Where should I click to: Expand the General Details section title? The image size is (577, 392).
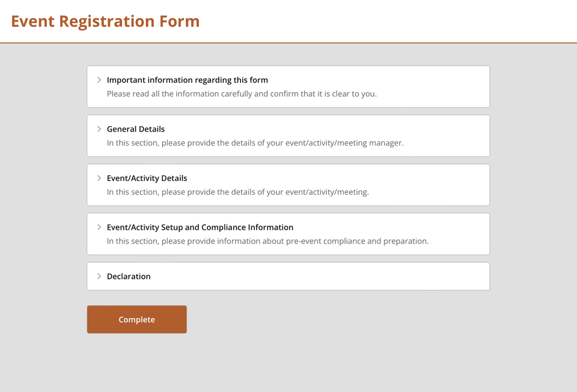coord(136,129)
